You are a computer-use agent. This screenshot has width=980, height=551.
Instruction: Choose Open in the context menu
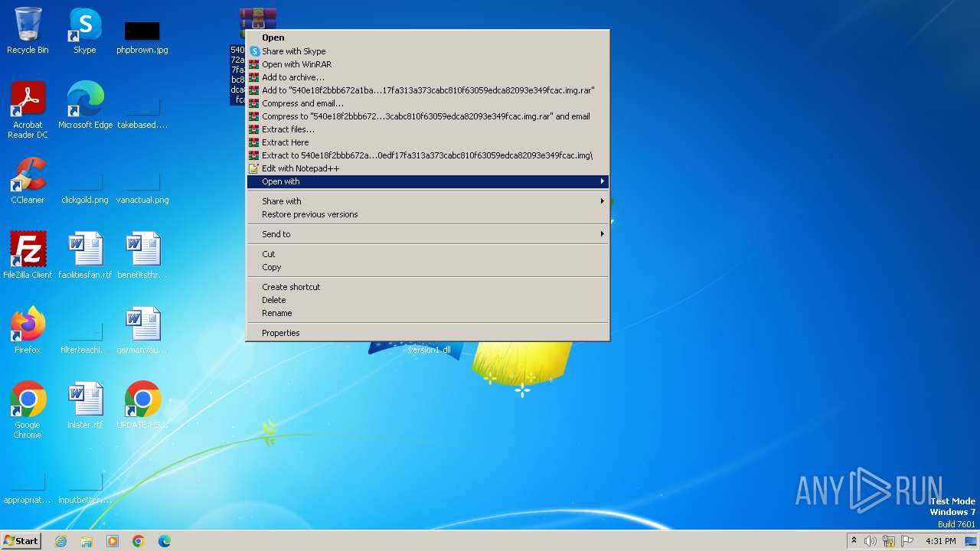point(427,37)
